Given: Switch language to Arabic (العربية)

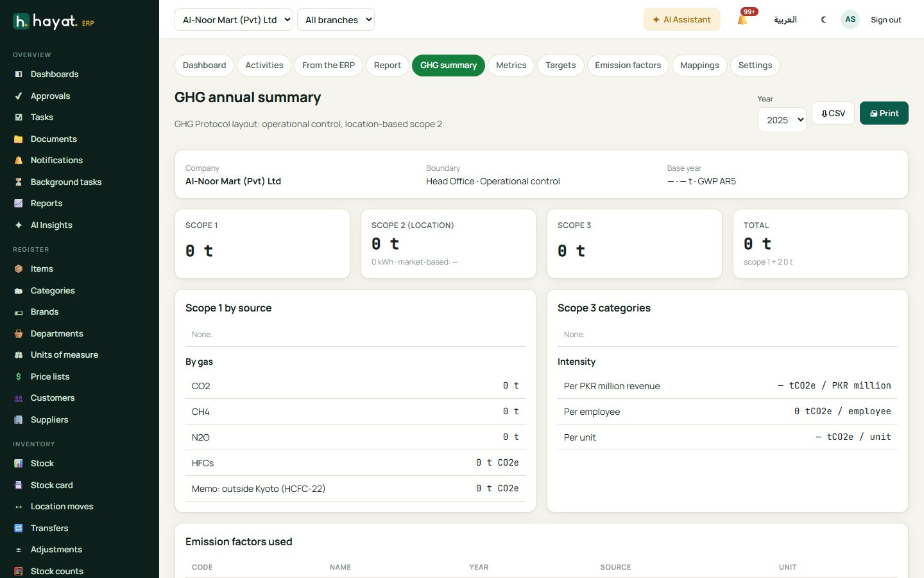Looking at the screenshot, I should tap(785, 20).
